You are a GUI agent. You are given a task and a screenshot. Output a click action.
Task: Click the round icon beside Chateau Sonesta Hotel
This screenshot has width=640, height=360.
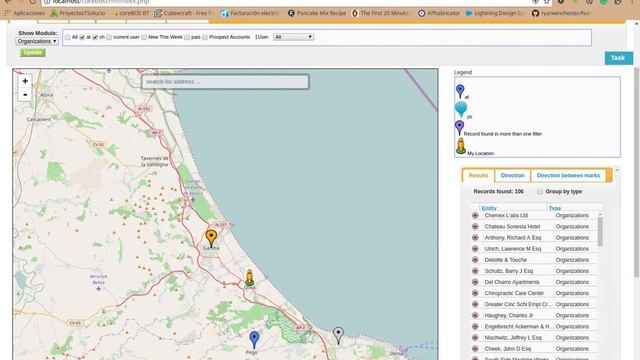click(475, 226)
